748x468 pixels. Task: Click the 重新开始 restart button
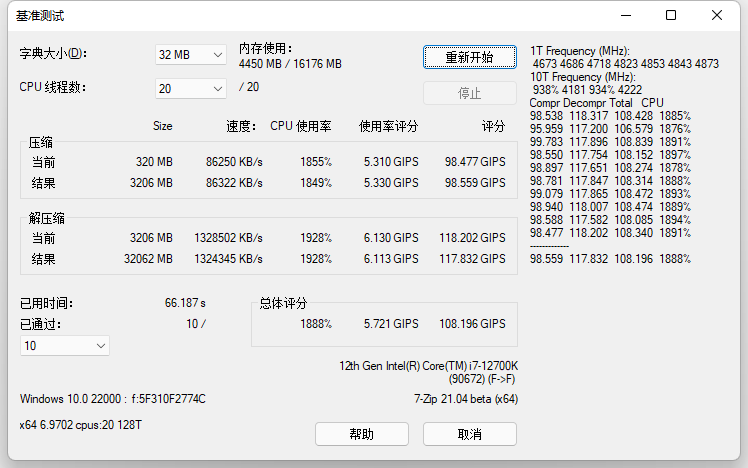pos(469,57)
